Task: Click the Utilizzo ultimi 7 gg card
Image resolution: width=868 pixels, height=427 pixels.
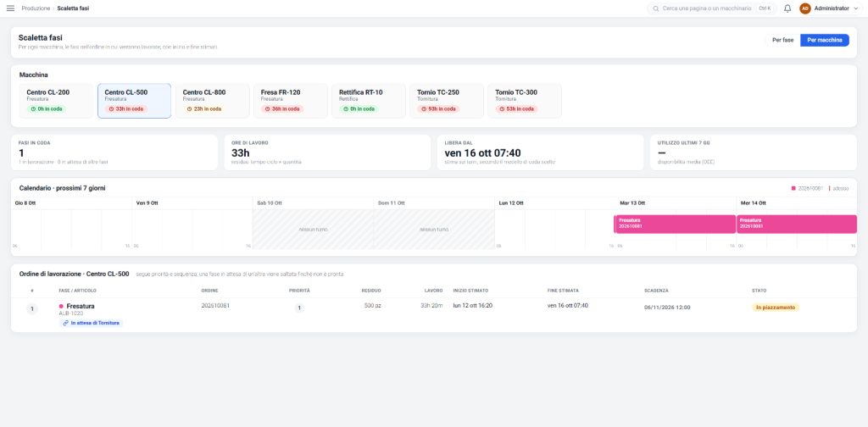Action: pyautogui.click(x=754, y=152)
